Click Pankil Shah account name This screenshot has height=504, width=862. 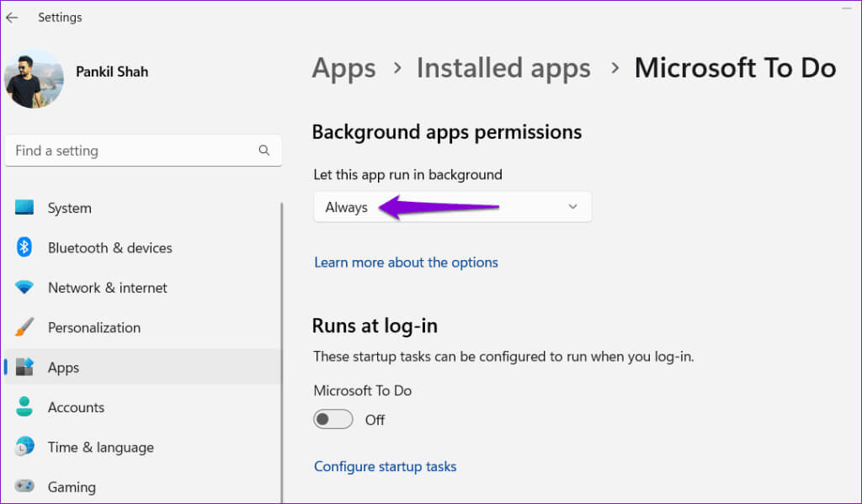(112, 72)
